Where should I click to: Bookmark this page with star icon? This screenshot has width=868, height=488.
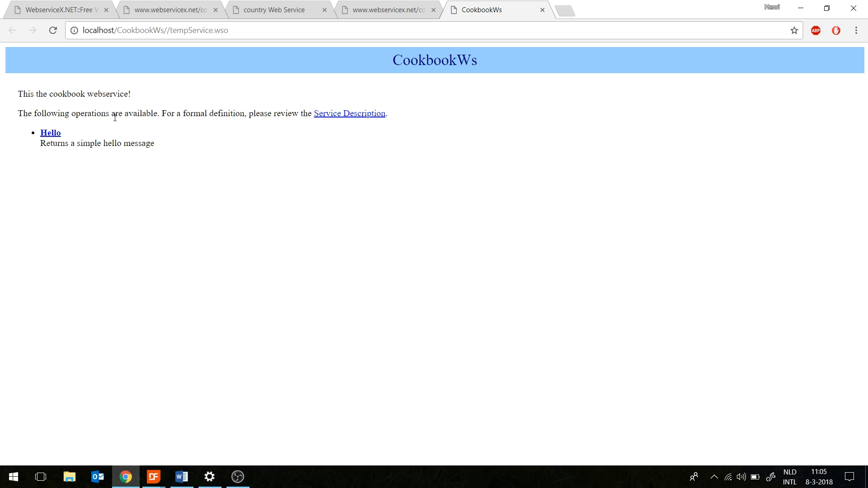794,30
